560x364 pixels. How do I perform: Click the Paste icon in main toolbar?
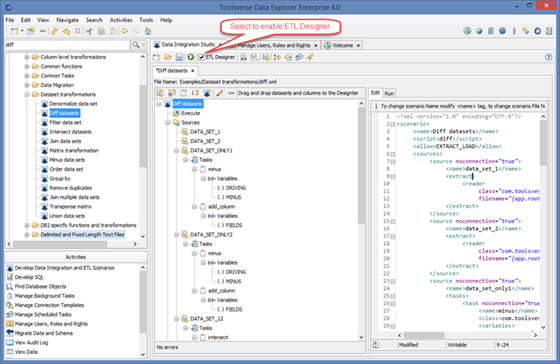(113, 31)
